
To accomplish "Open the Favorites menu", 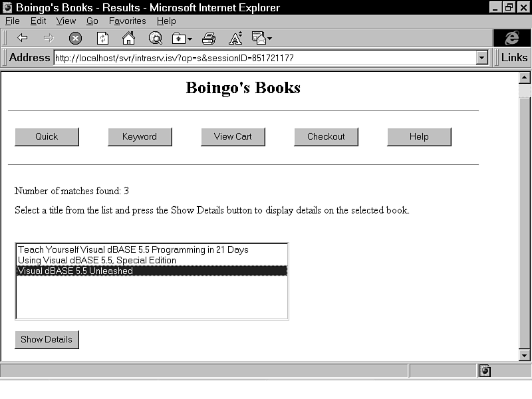I will 127,21.
